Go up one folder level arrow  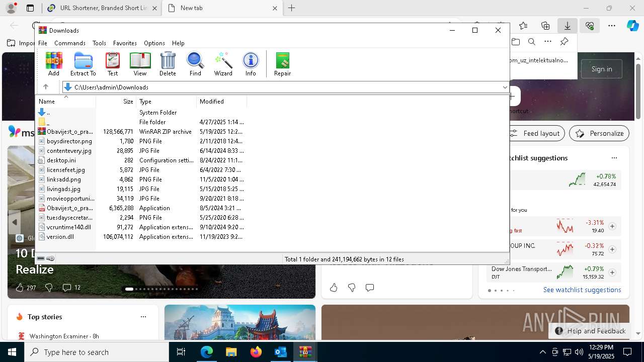click(x=46, y=87)
